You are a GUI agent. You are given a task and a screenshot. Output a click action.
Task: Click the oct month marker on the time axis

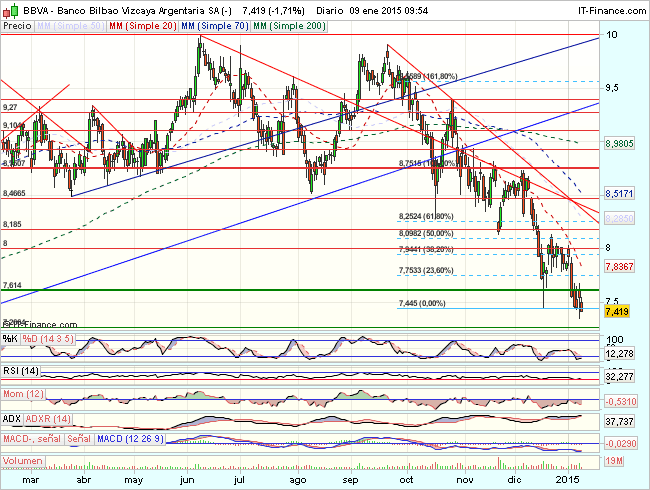pos(407,480)
